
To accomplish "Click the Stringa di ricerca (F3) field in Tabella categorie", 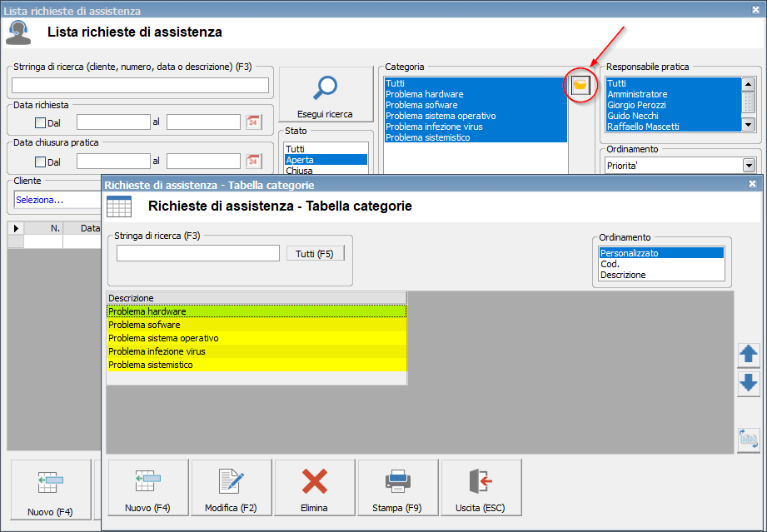I will (x=197, y=253).
